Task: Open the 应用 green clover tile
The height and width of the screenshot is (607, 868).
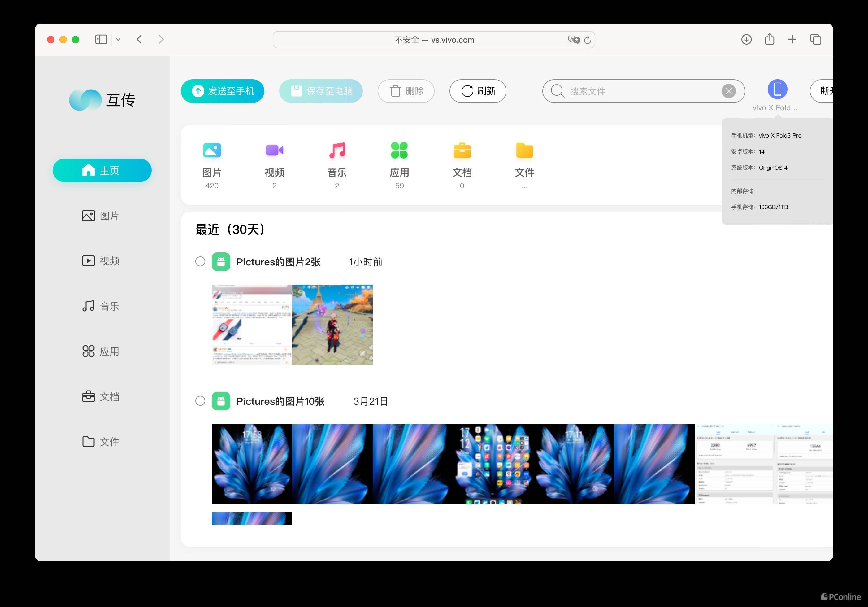Action: pyautogui.click(x=399, y=151)
